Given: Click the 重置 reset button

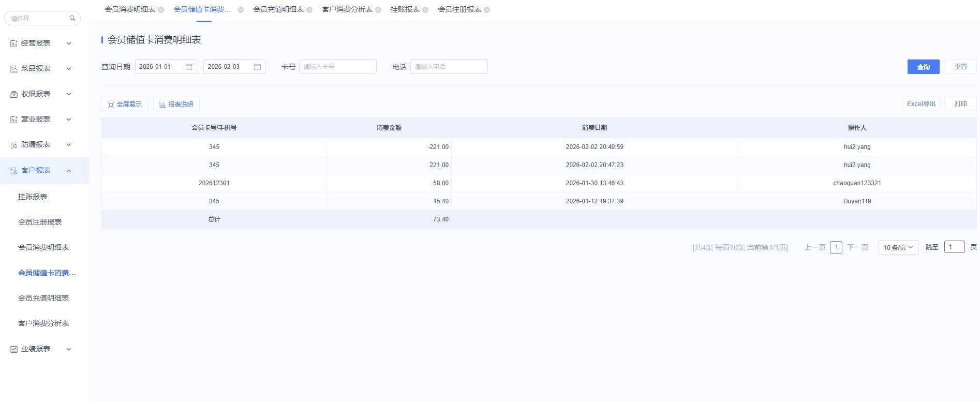Looking at the screenshot, I should click(961, 67).
